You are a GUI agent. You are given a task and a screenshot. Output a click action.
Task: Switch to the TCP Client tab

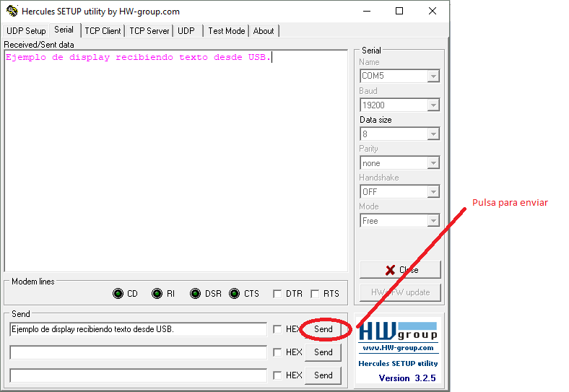[103, 31]
